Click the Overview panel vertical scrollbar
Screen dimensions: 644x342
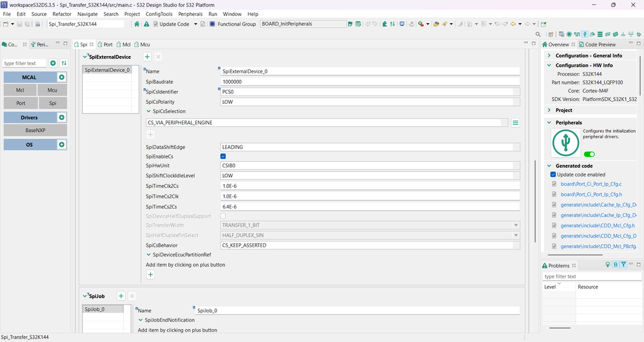(x=640, y=76)
